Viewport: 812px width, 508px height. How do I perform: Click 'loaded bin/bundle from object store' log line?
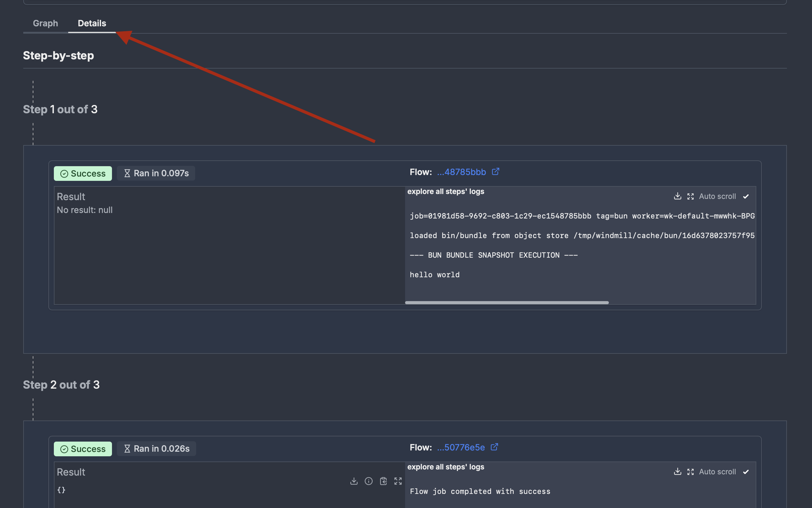pos(582,236)
